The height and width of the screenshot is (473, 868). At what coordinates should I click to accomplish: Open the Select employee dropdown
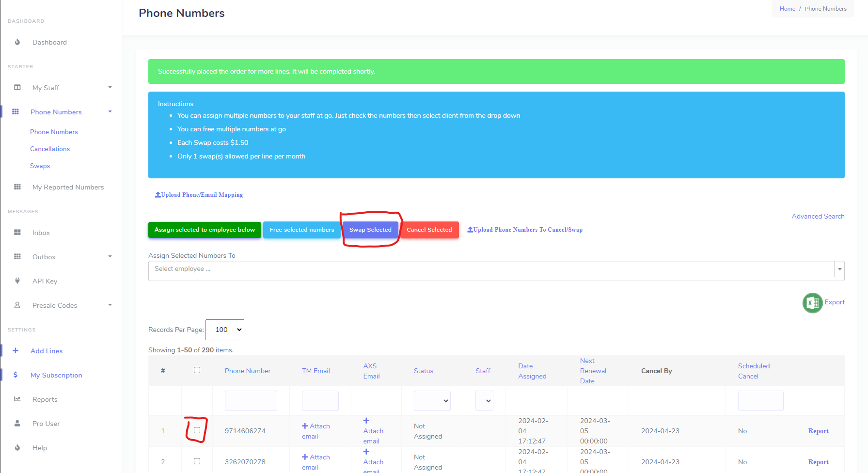(x=496, y=271)
